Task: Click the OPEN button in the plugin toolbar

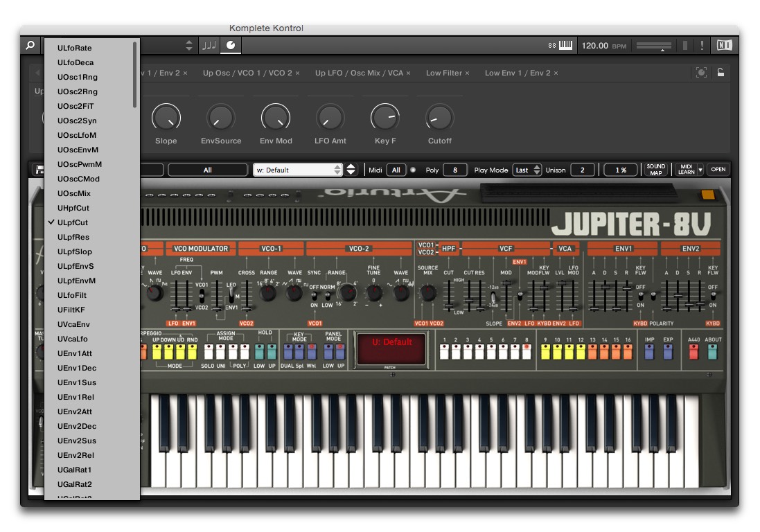Action: (x=718, y=169)
